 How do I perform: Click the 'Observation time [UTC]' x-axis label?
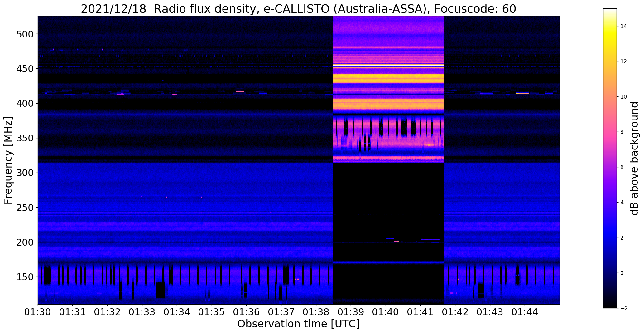(298, 324)
